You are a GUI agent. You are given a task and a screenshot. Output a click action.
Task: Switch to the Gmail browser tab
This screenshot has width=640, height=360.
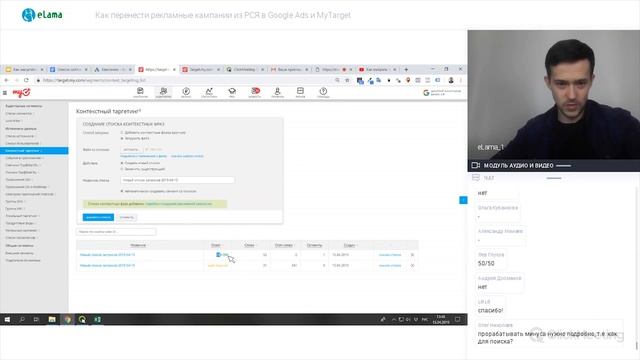coord(290,70)
